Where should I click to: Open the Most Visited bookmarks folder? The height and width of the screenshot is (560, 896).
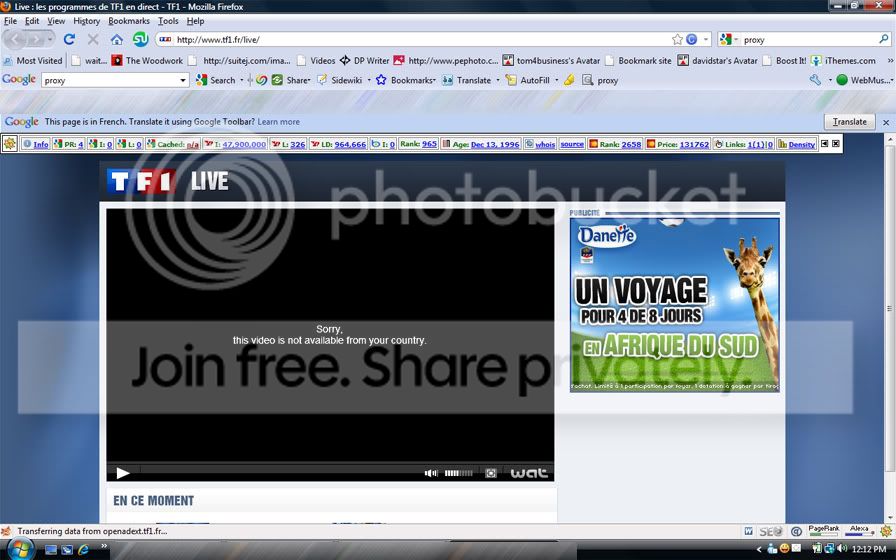[33, 61]
